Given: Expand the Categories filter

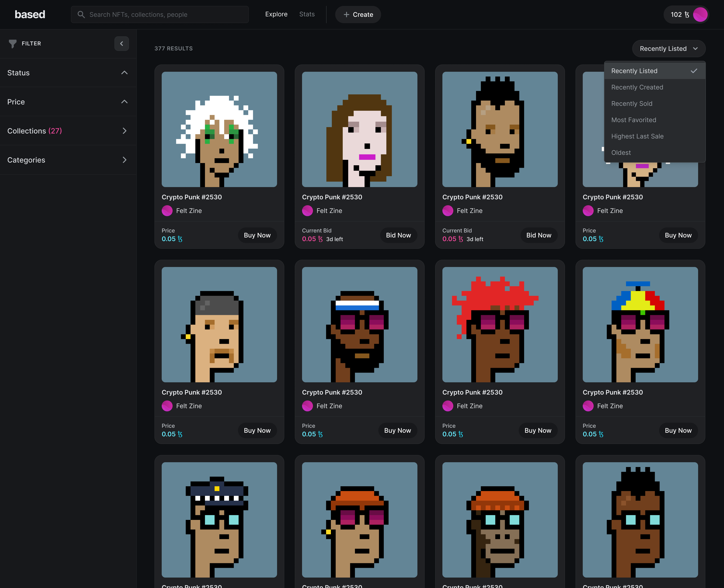Looking at the screenshot, I should pos(68,160).
